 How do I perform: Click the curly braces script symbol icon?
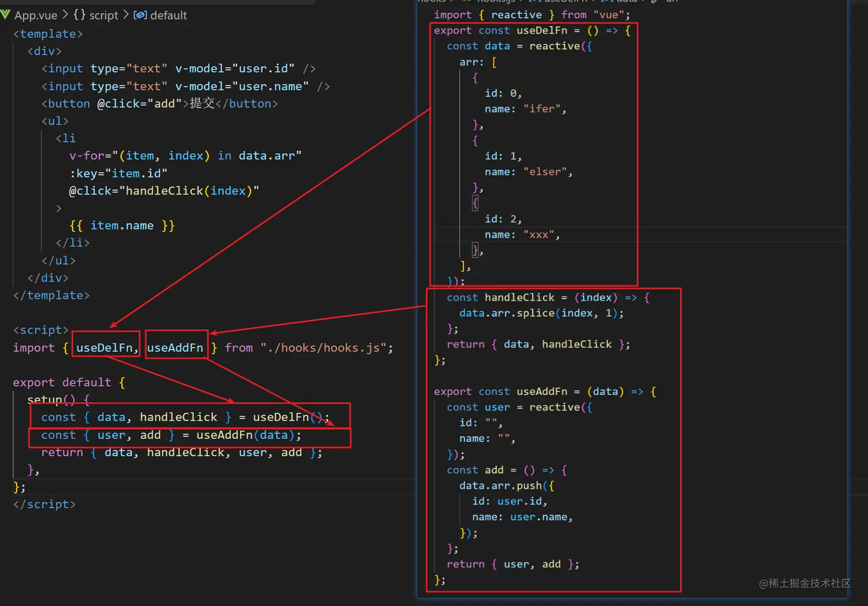79,15
